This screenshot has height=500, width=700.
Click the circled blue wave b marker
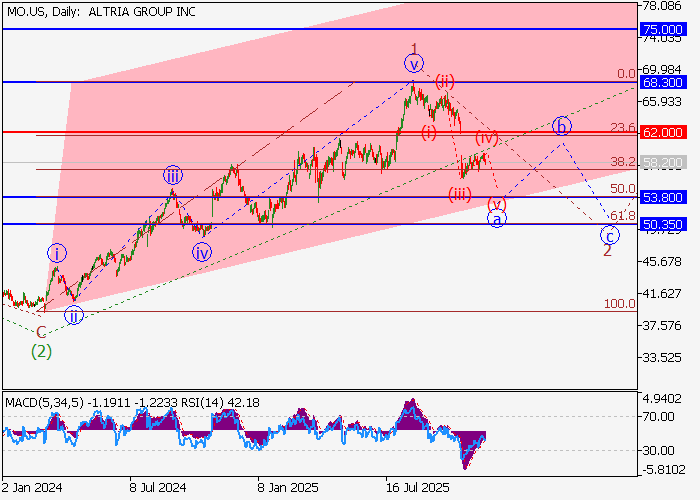coord(562,126)
